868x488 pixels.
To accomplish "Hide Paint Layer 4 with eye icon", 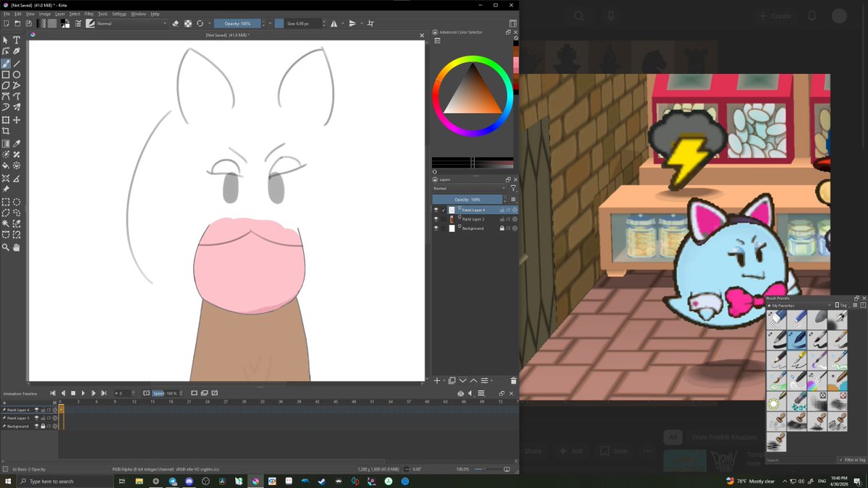I will click(436, 210).
